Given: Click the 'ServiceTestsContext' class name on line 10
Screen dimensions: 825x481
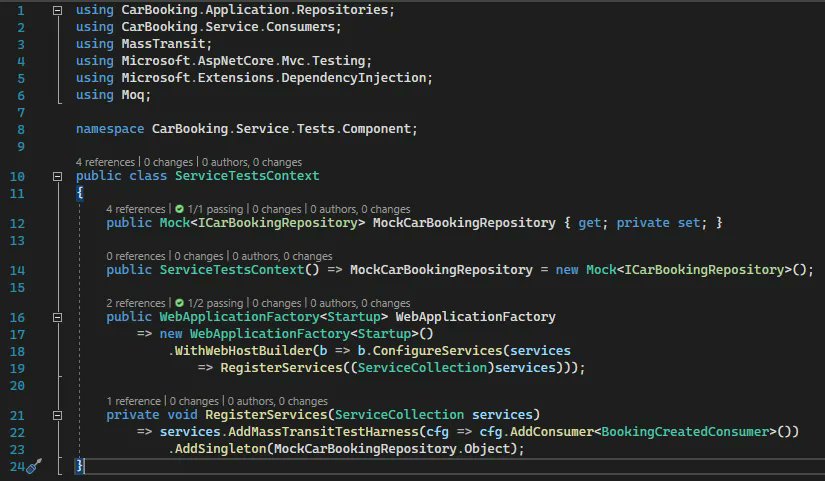Looking at the screenshot, I should (x=247, y=176).
